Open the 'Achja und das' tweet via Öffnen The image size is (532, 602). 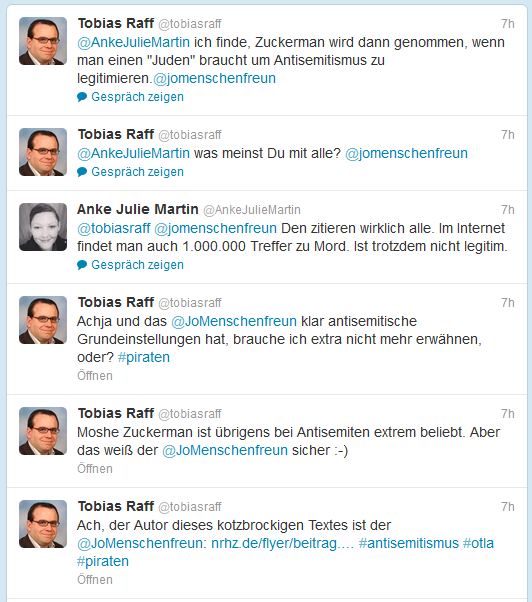point(95,375)
